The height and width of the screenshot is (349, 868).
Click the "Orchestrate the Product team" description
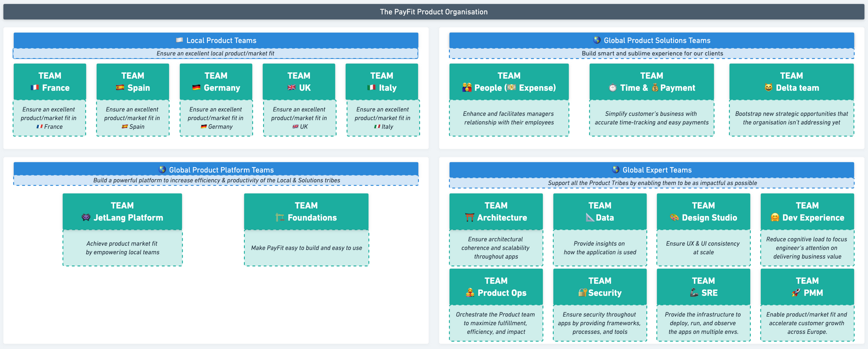(496, 323)
